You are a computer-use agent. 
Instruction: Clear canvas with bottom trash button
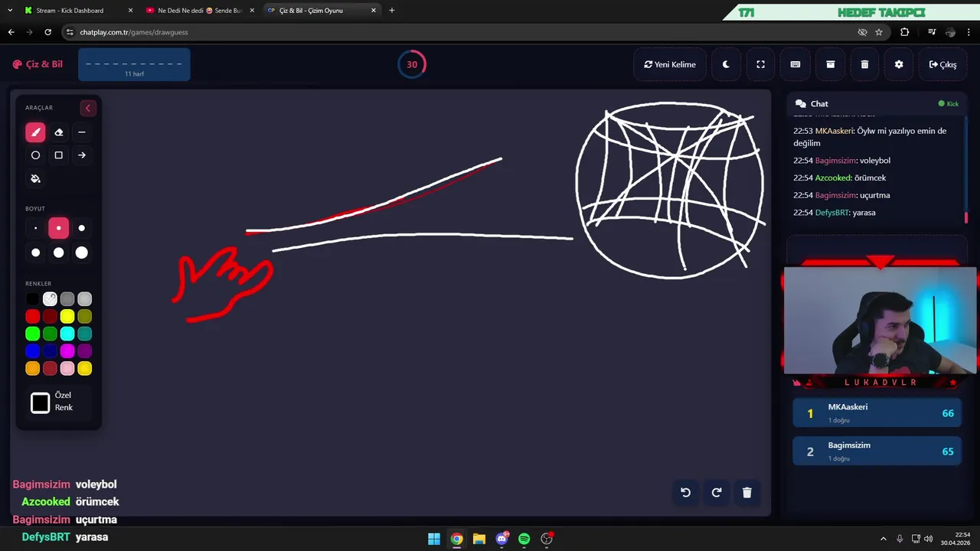coord(747,493)
